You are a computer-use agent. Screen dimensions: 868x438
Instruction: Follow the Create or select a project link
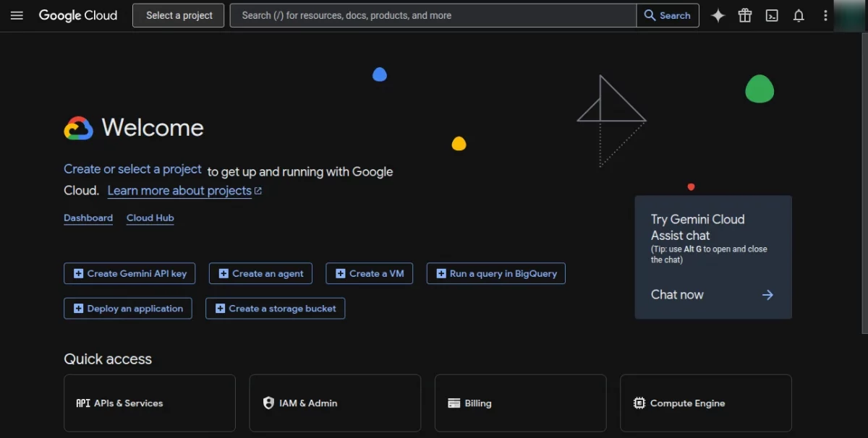(132, 169)
